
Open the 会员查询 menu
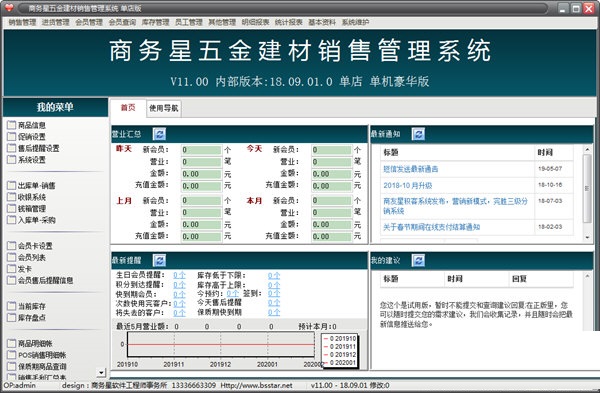click(122, 22)
